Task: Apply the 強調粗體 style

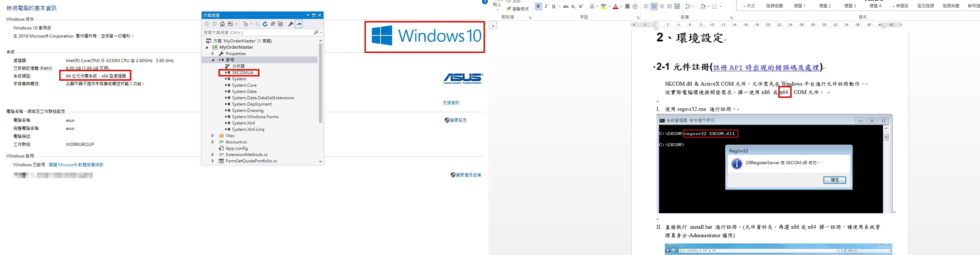Action: 774,6
